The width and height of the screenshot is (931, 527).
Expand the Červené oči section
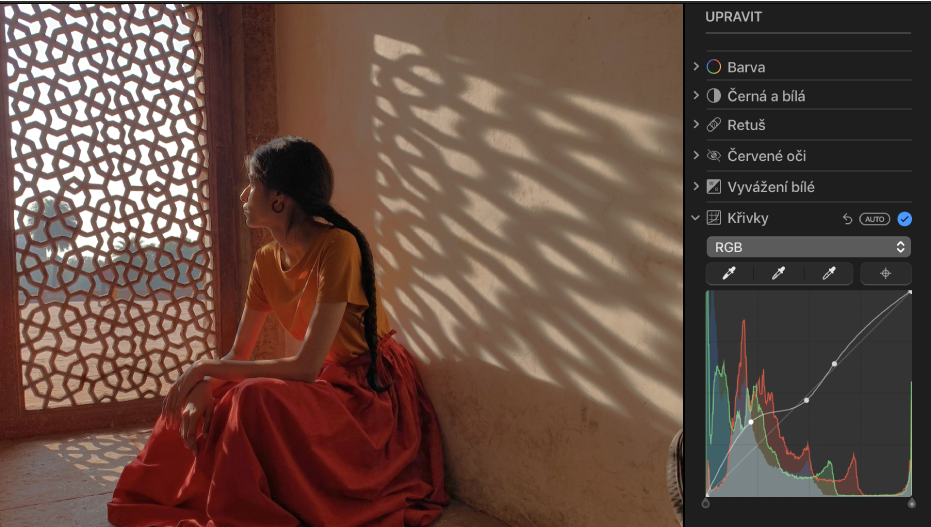696,155
